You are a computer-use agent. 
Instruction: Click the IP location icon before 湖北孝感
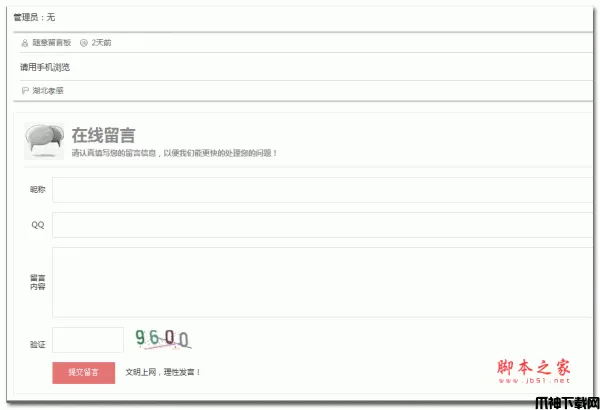click(25, 91)
